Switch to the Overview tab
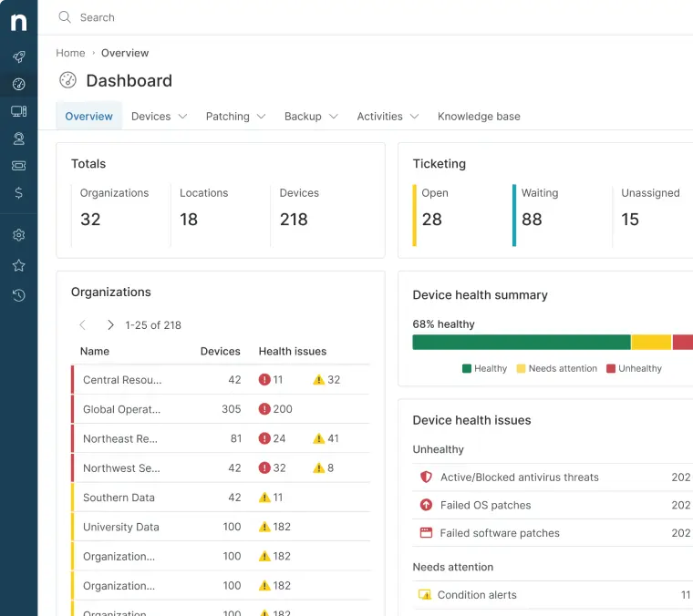The height and width of the screenshot is (616, 693). 88,116
